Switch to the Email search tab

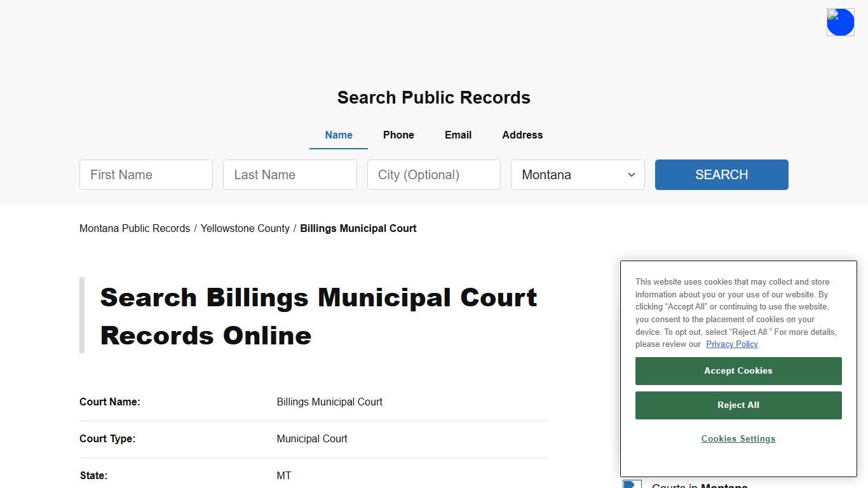[458, 135]
